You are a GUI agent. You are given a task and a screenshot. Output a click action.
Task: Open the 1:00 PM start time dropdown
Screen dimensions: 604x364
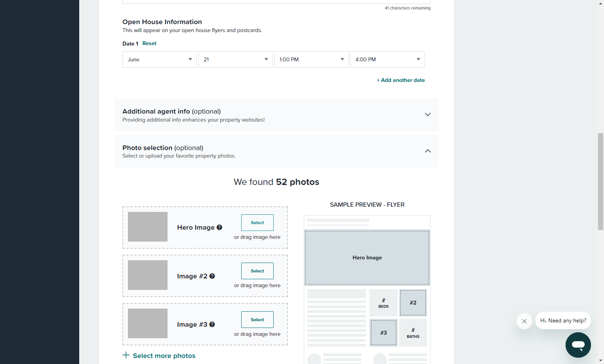312,59
